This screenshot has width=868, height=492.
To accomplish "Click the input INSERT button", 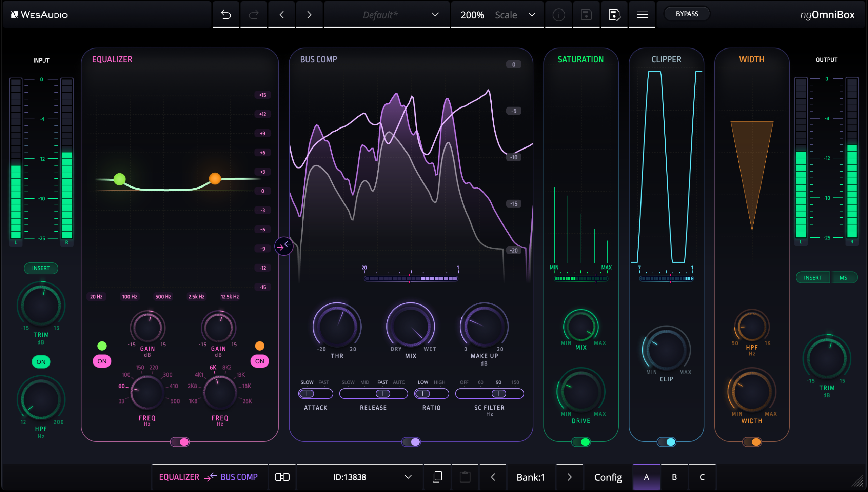I will click(41, 268).
